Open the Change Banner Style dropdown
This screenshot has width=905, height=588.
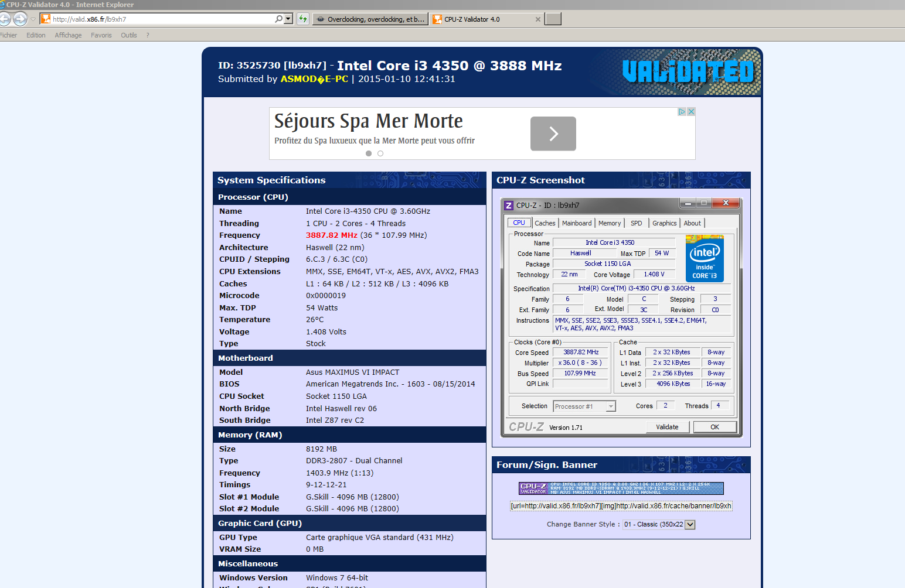point(659,524)
